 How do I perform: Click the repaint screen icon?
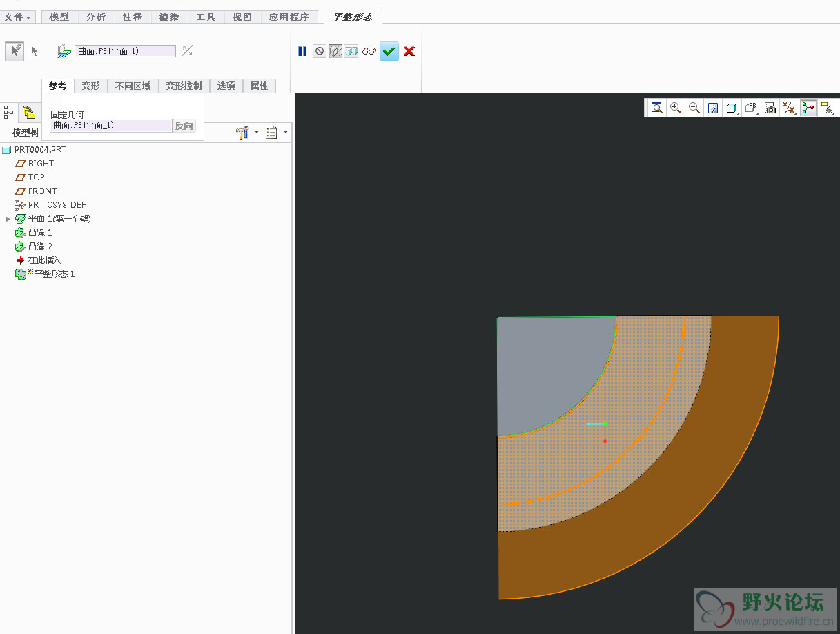[714, 108]
